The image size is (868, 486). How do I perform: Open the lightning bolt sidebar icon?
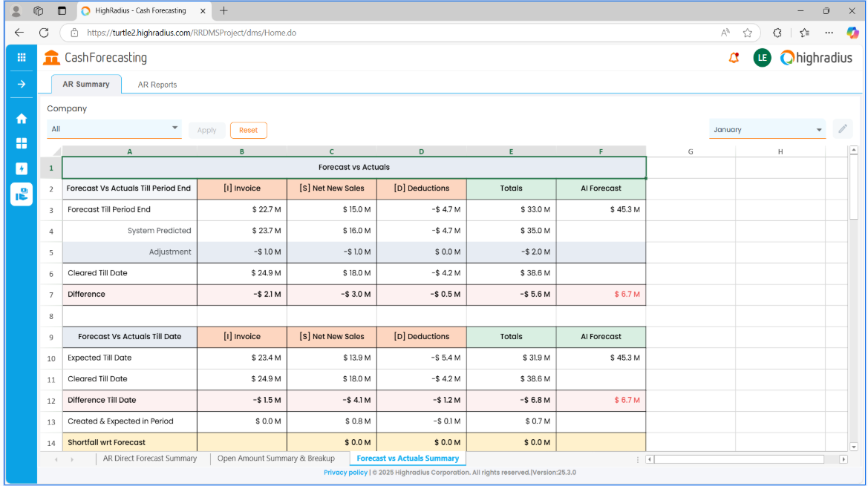(22, 168)
